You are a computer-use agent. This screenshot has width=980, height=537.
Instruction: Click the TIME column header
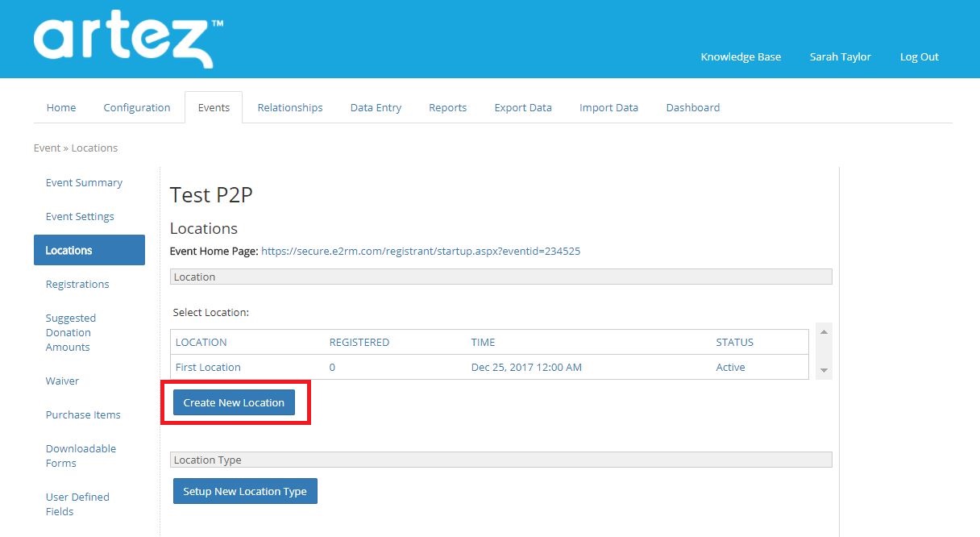pos(483,342)
